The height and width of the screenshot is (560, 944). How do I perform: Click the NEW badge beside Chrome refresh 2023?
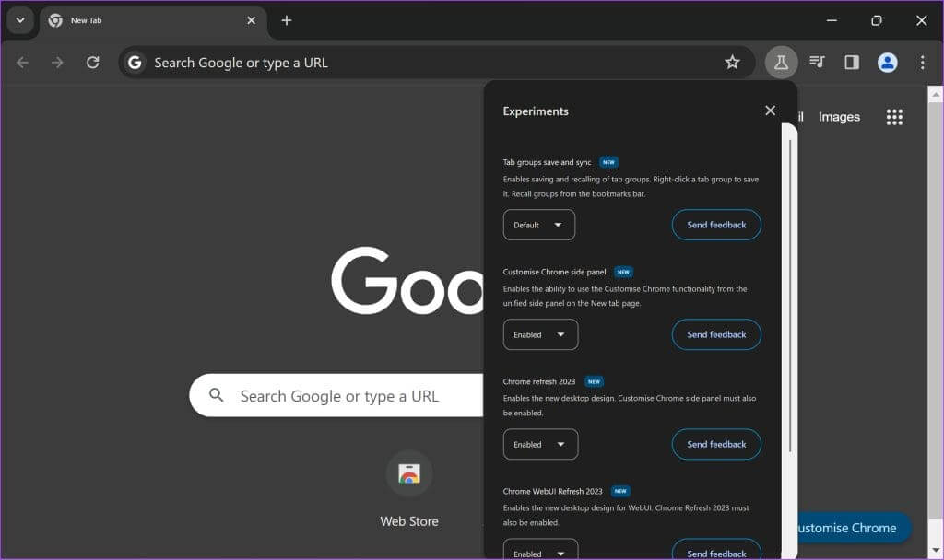594,381
